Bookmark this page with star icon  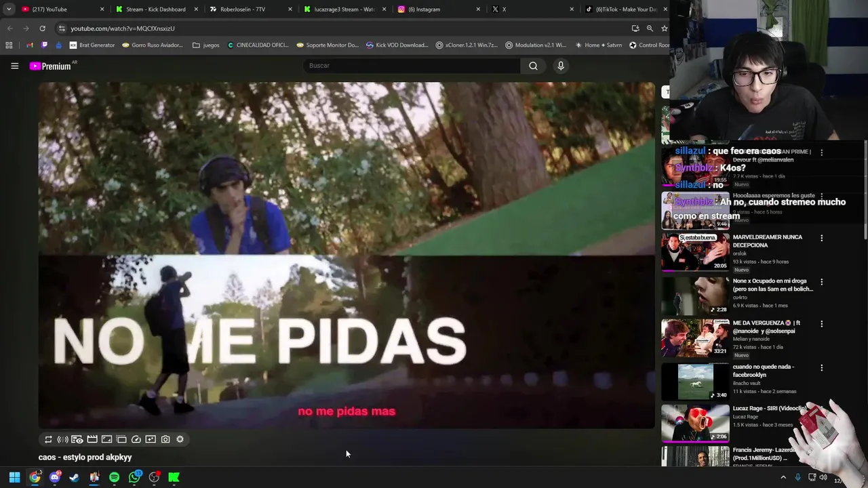(665, 28)
